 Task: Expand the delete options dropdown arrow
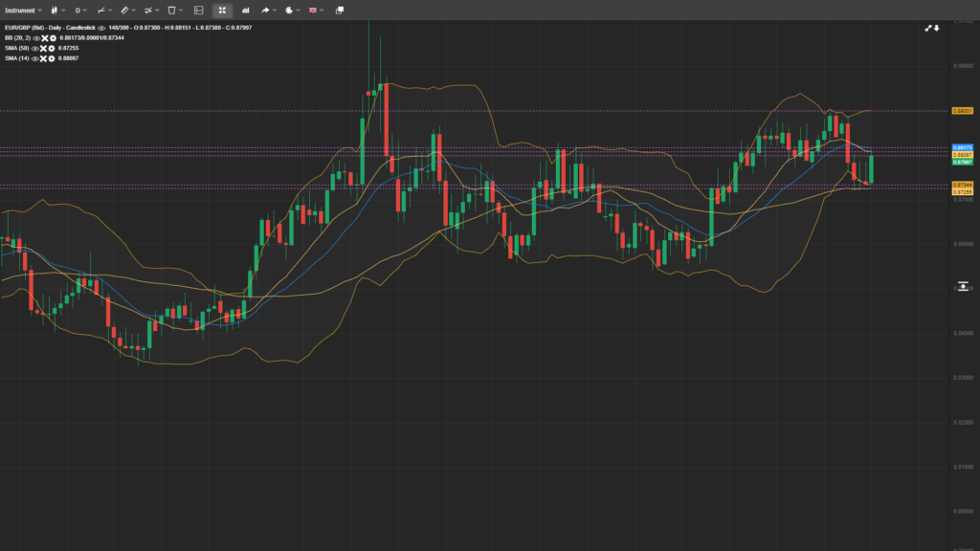tap(181, 10)
